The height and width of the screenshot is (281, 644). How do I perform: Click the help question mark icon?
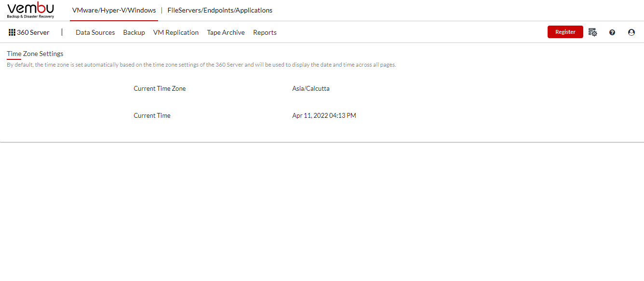(612, 32)
